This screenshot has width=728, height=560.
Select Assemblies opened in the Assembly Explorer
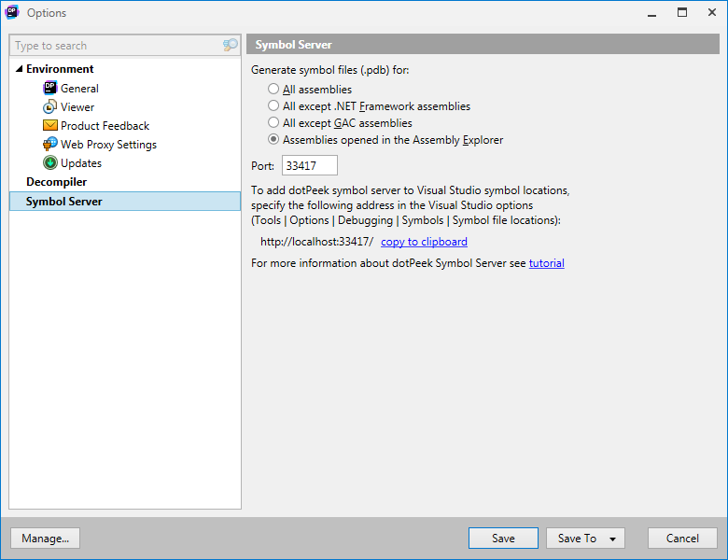tap(273, 139)
